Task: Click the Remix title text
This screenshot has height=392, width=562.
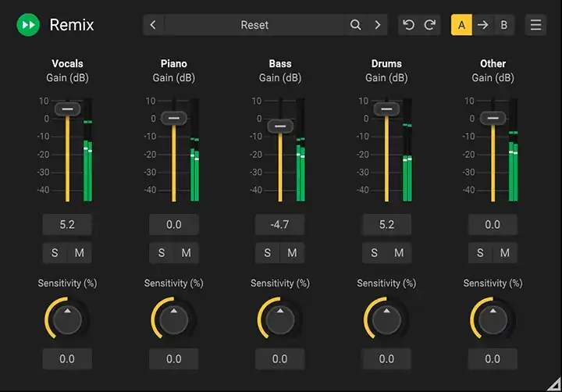Action: pyautogui.click(x=72, y=25)
